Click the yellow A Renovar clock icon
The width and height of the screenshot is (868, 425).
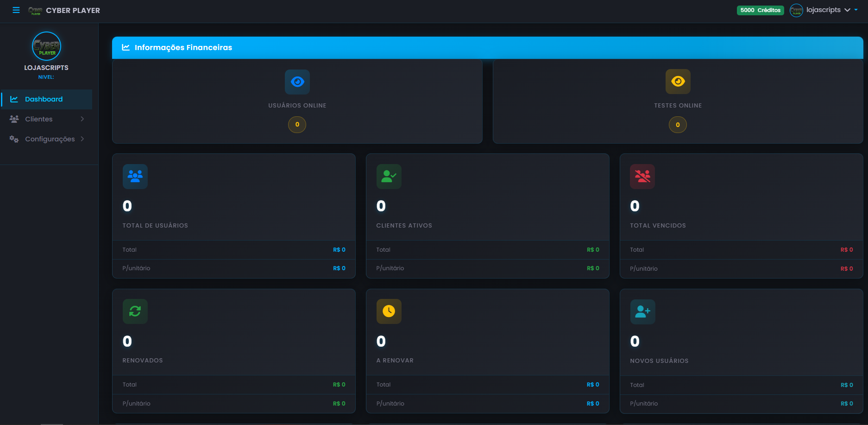click(x=389, y=311)
